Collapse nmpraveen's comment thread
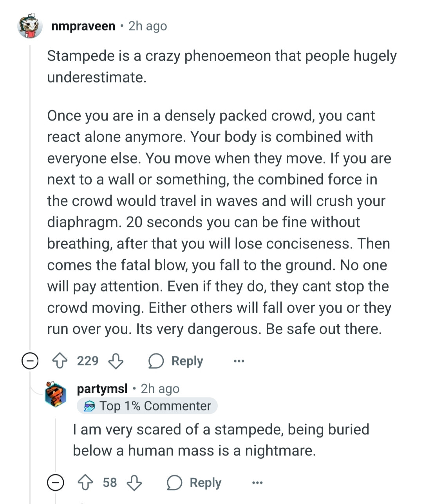The image size is (423, 504). pos(30,361)
